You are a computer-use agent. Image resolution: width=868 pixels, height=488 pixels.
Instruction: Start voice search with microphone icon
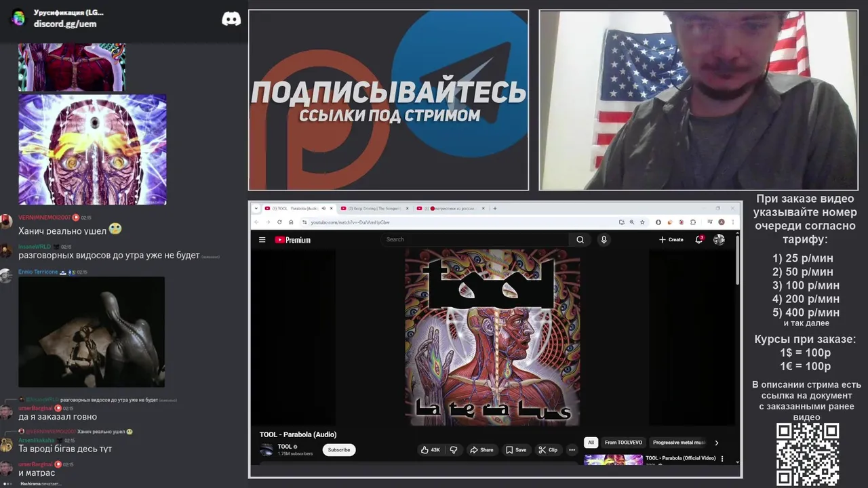click(604, 239)
